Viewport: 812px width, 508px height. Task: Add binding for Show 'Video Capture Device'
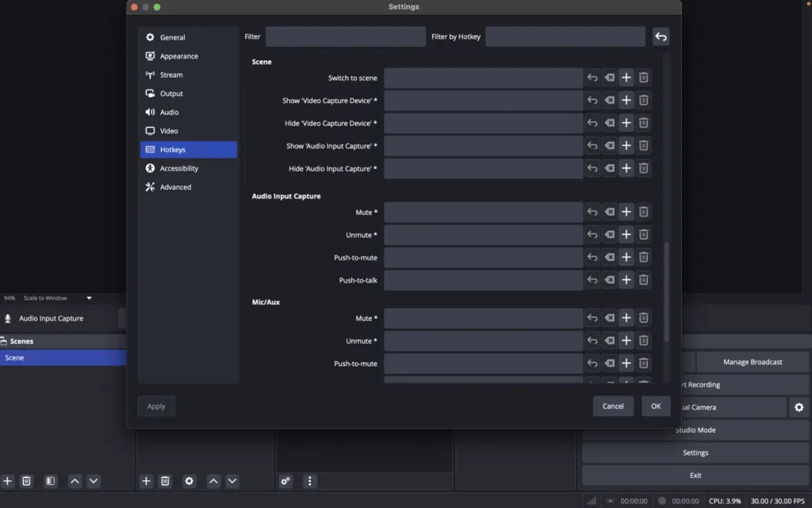[626, 101]
